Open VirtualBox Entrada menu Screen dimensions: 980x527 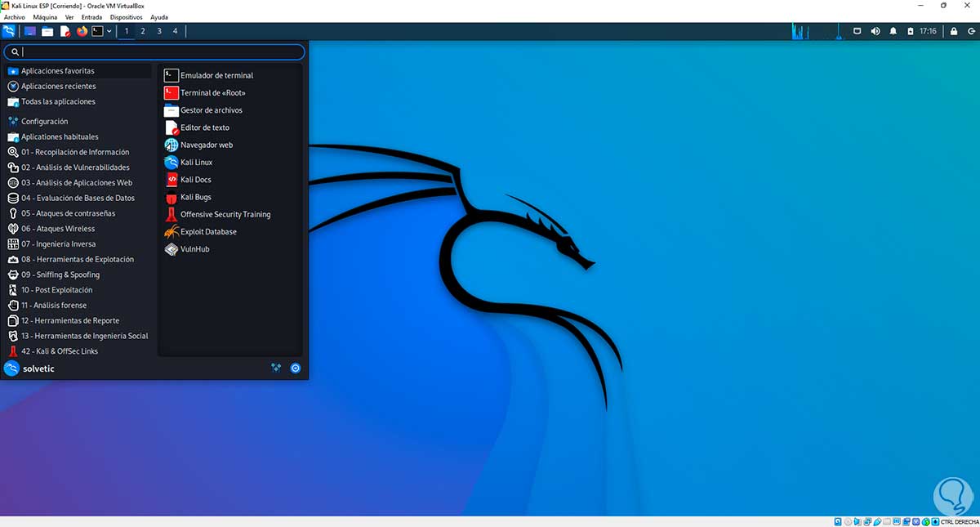92,17
